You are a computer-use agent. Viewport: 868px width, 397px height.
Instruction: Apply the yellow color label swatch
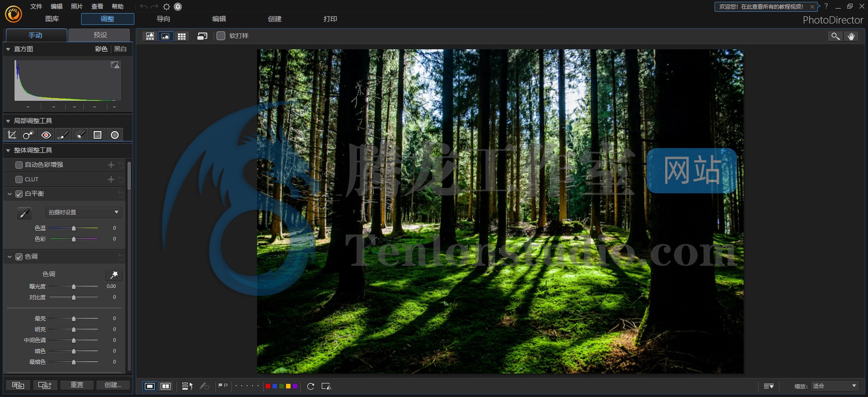click(x=288, y=386)
